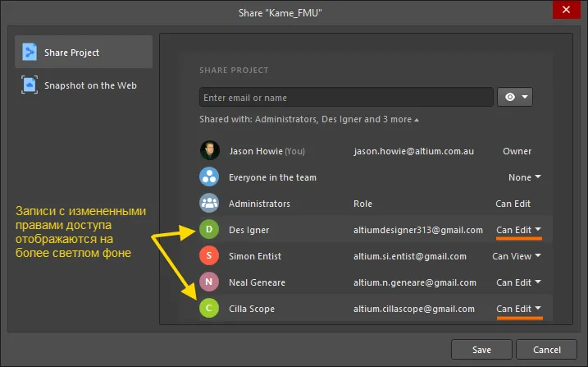Click the Share "Kame_FMU" title text
This screenshot has width=588, height=367.
point(280,13)
